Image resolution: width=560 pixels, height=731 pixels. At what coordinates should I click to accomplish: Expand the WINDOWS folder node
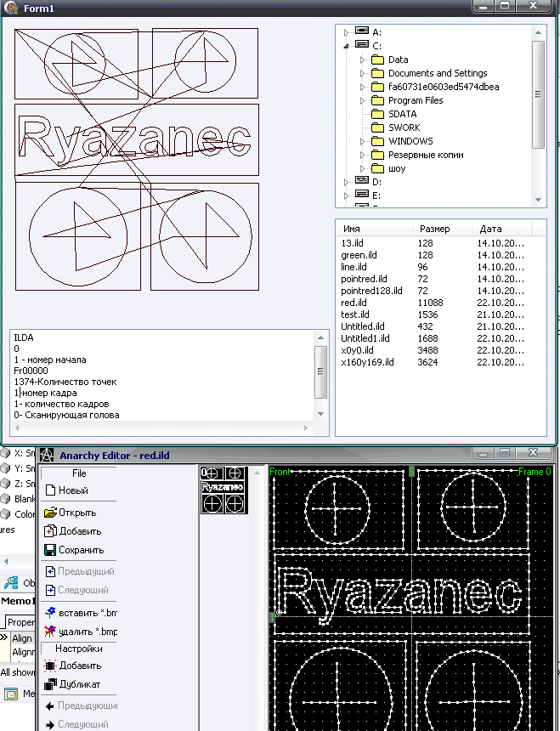pyautogui.click(x=361, y=141)
